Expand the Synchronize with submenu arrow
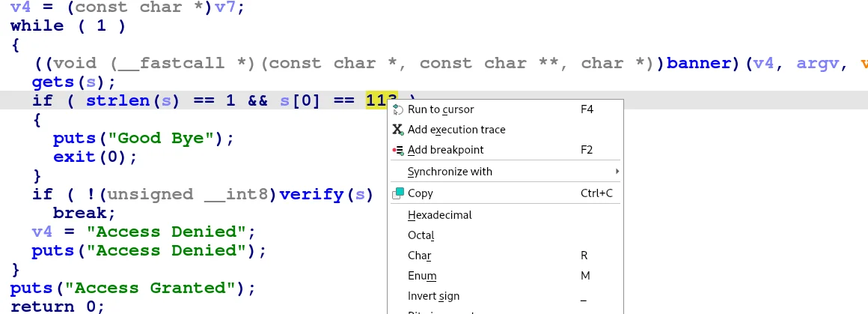The width and height of the screenshot is (868, 314). 617,172
